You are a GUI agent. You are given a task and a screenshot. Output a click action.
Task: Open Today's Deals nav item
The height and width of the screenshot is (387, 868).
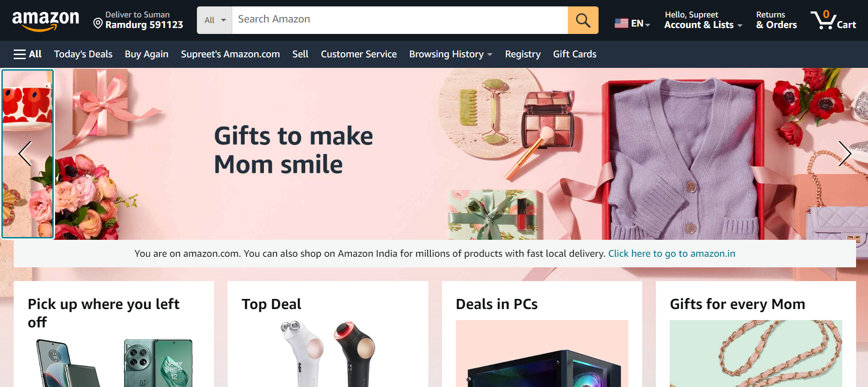click(x=83, y=54)
